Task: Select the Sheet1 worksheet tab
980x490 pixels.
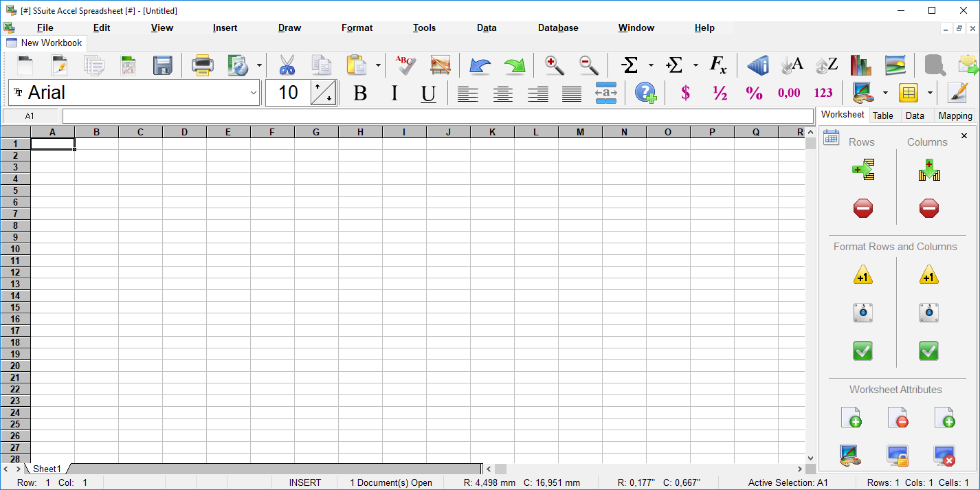Action: coord(47,469)
